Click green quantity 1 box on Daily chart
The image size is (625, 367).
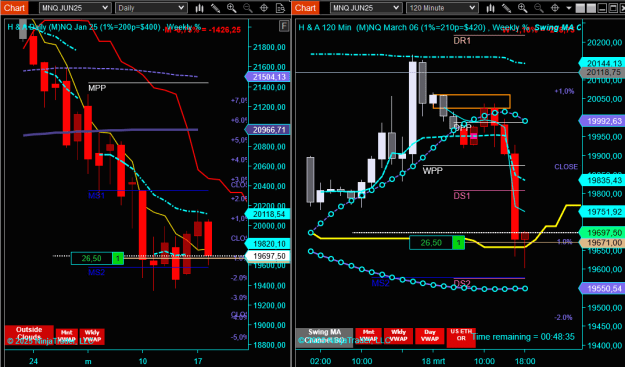pyautogui.click(x=118, y=258)
